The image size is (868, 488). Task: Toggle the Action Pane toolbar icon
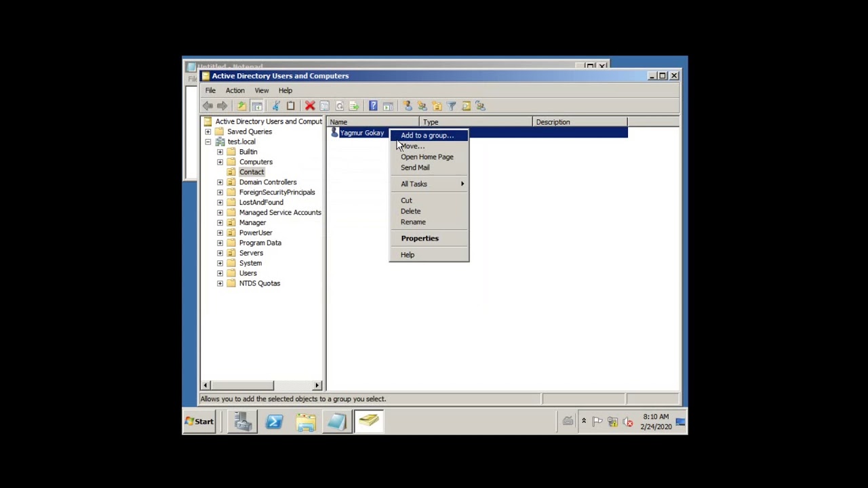[388, 106]
